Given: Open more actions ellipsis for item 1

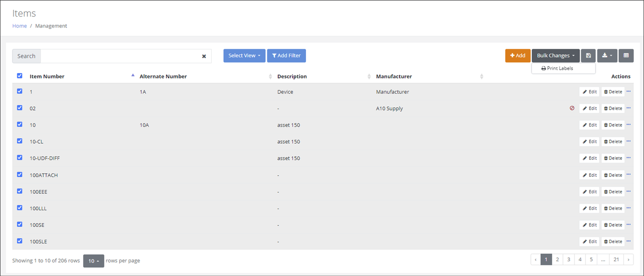Looking at the screenshot, I should point(628,91).
